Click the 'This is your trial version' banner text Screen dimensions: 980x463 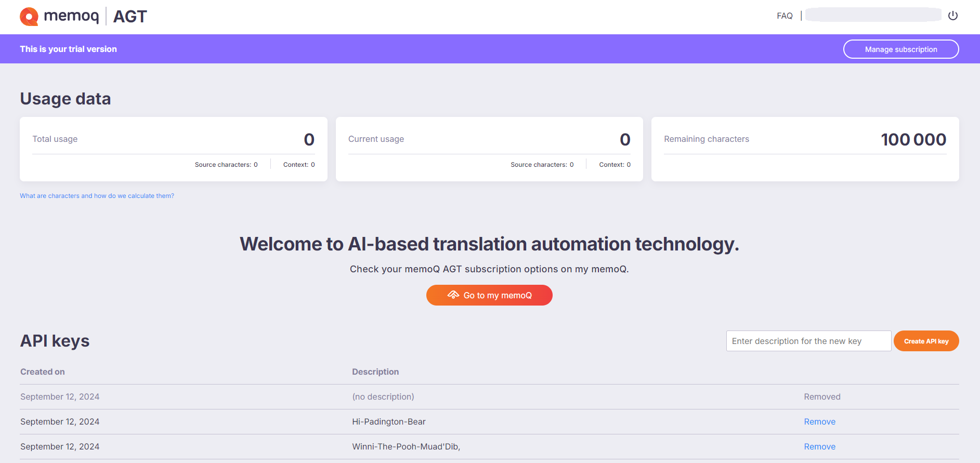coord(68,49)
